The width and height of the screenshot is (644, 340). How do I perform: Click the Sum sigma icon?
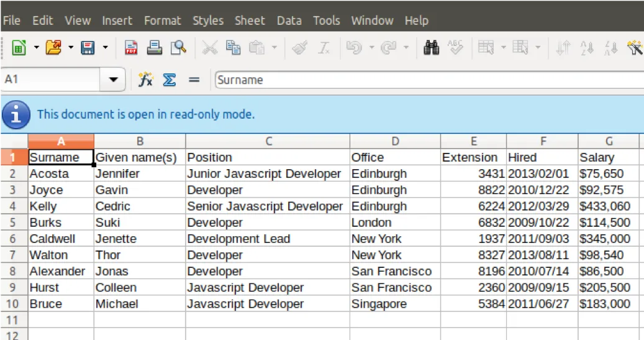tap(169, 80)
